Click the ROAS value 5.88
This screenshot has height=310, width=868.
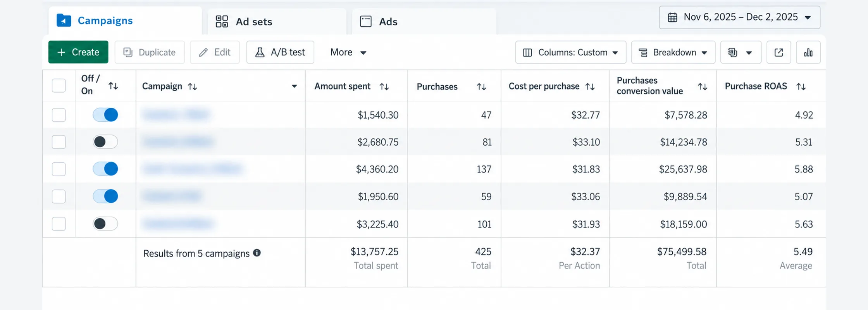coord(804,169)
